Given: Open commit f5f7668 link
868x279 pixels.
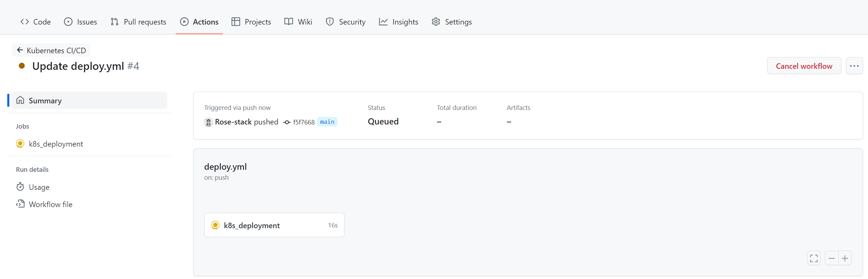Looking at the screenshot, I should [x=304, y=122].
